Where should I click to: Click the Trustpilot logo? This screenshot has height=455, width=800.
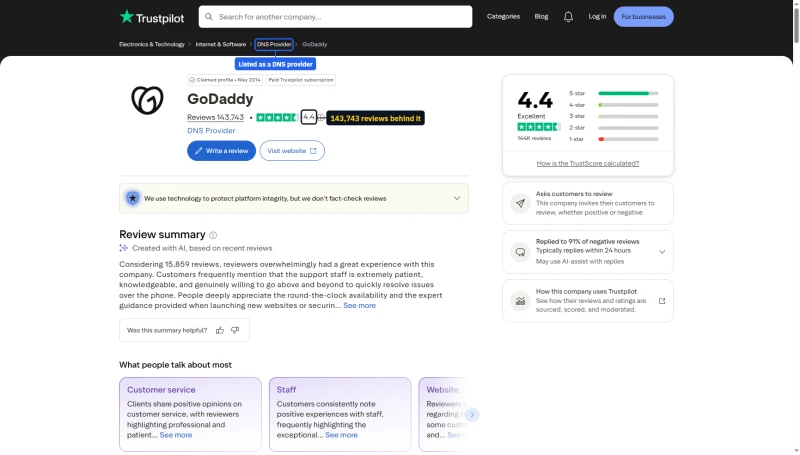[152, 17]
